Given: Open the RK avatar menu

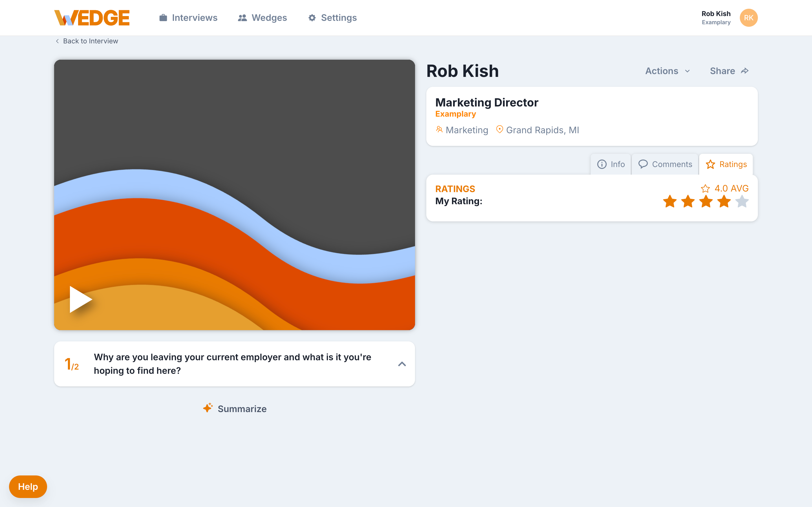Looking at the screenshot, I should coord(749,17).
